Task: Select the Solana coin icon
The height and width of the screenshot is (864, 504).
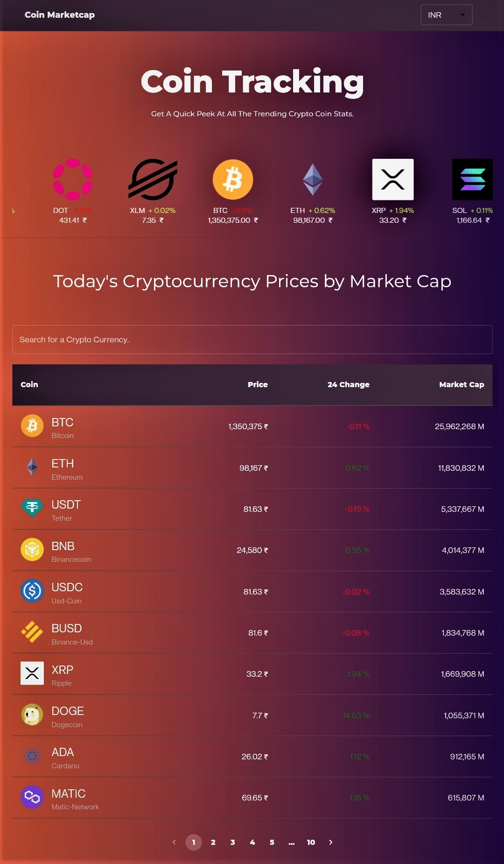Action: [x=472, y=179]
